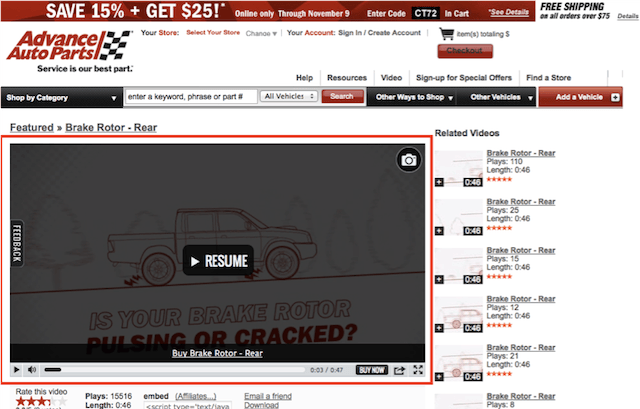Open the Other Vehicles dropdown
Screen dimensions: 640x409
[x=500, y=97]
